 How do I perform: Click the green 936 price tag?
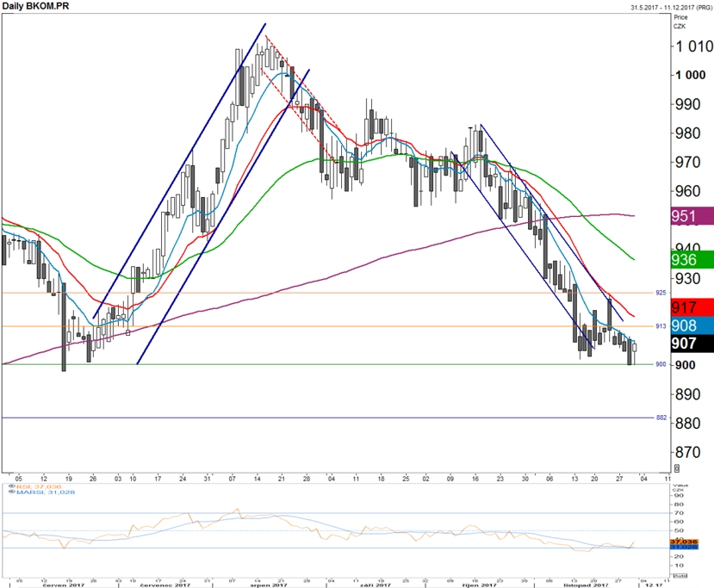692,259
